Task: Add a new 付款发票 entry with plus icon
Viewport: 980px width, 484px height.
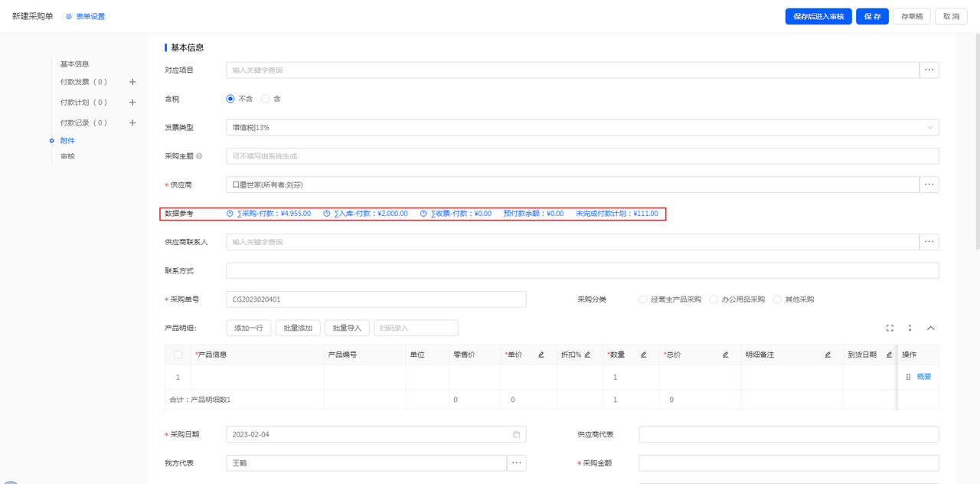Action: coord(132,82)
